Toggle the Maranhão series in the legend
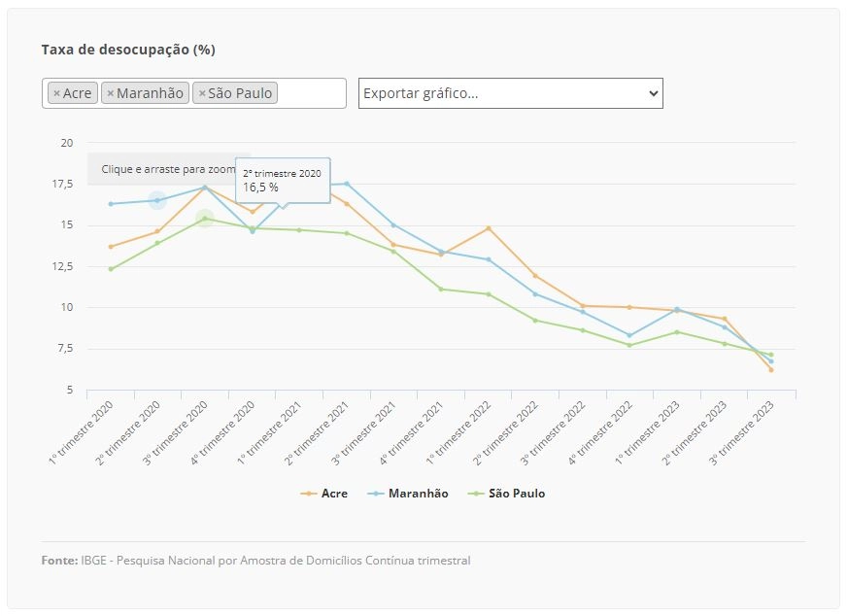The width and height of the screenshot is (848, 616). (x=418, y=494)
